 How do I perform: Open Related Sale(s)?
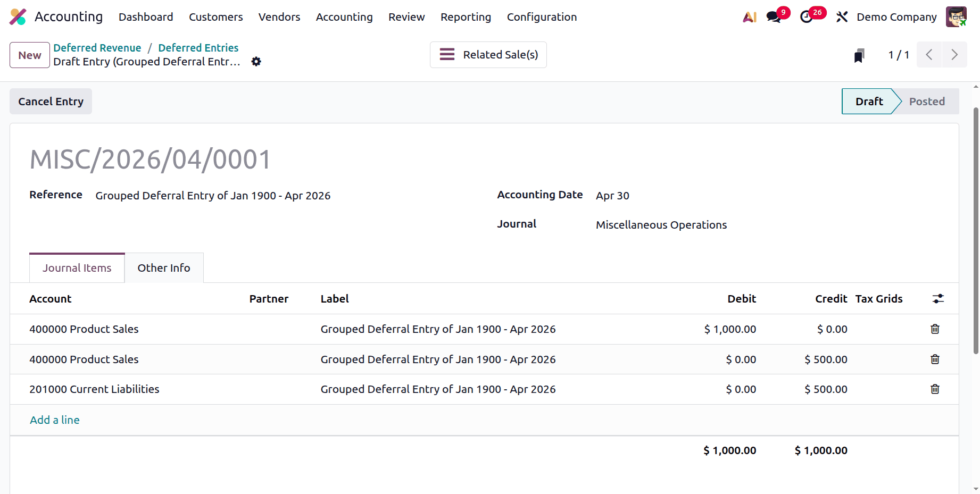tap(488, 54)
